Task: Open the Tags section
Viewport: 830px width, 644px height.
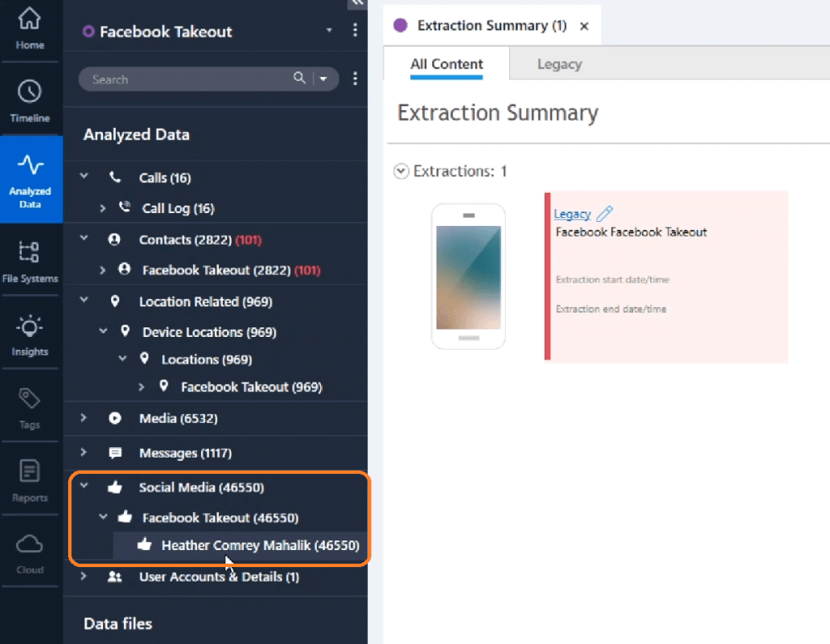Action: [x=30, y=408]
